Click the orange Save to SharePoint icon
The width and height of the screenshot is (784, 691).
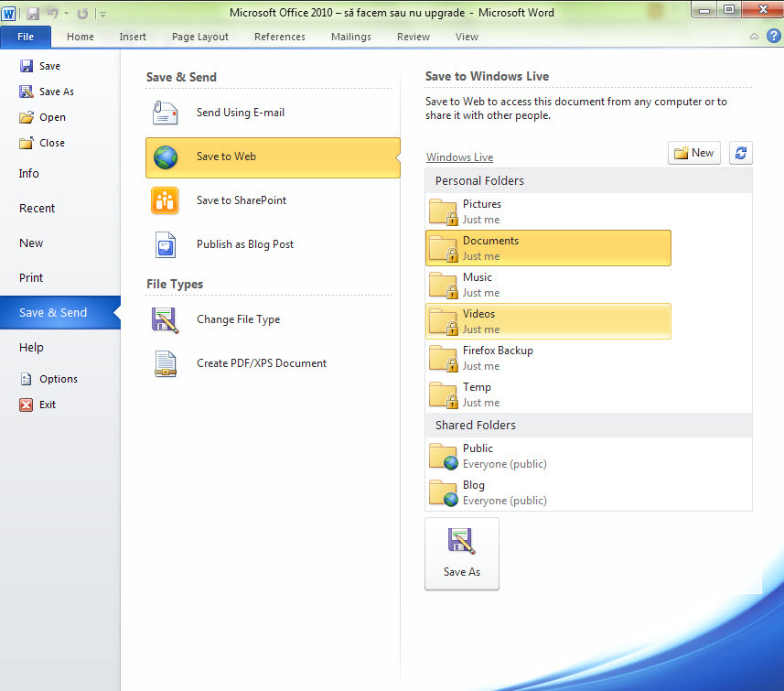pos(165,200)
